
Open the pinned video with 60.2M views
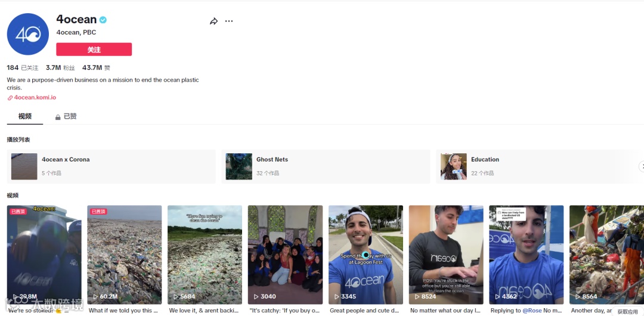tap(125, 255)
